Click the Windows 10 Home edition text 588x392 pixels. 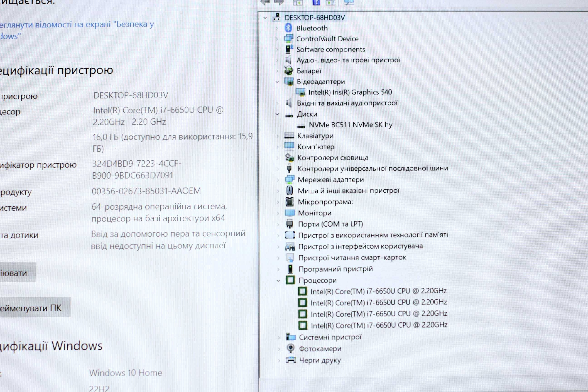126,372
